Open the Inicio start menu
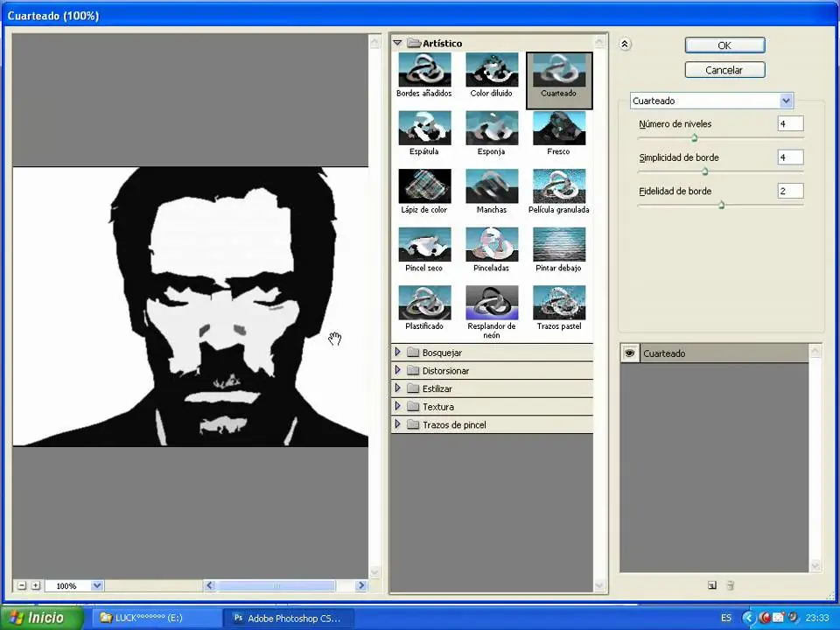This screenshot has width=840, height=630. (41, 618)
